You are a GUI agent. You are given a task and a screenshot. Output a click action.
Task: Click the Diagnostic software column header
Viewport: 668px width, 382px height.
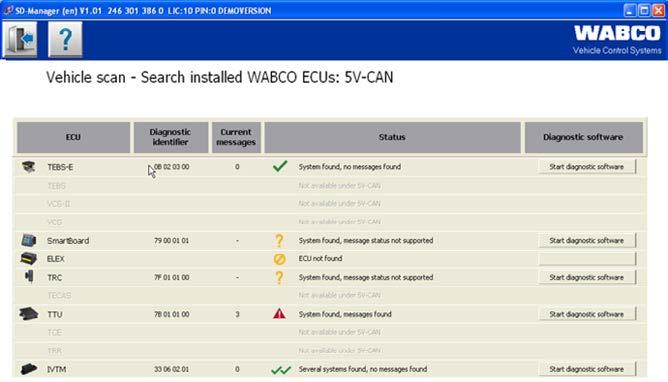tap(584, 137)
